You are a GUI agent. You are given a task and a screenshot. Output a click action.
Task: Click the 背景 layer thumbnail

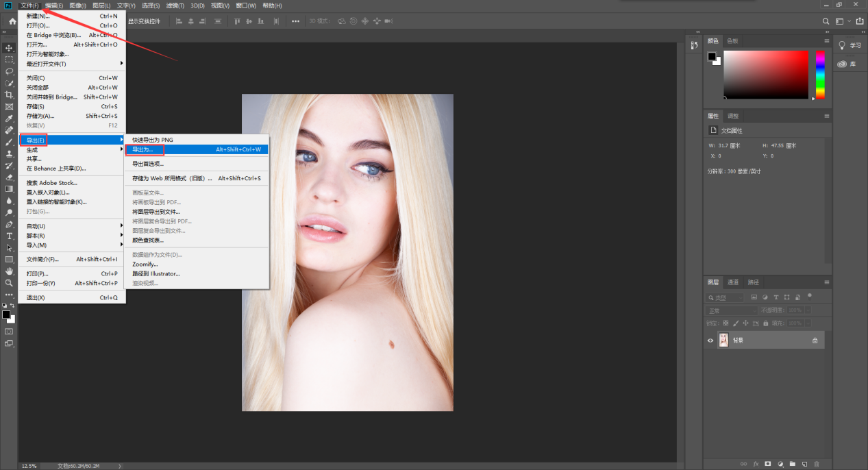[723, 341]
